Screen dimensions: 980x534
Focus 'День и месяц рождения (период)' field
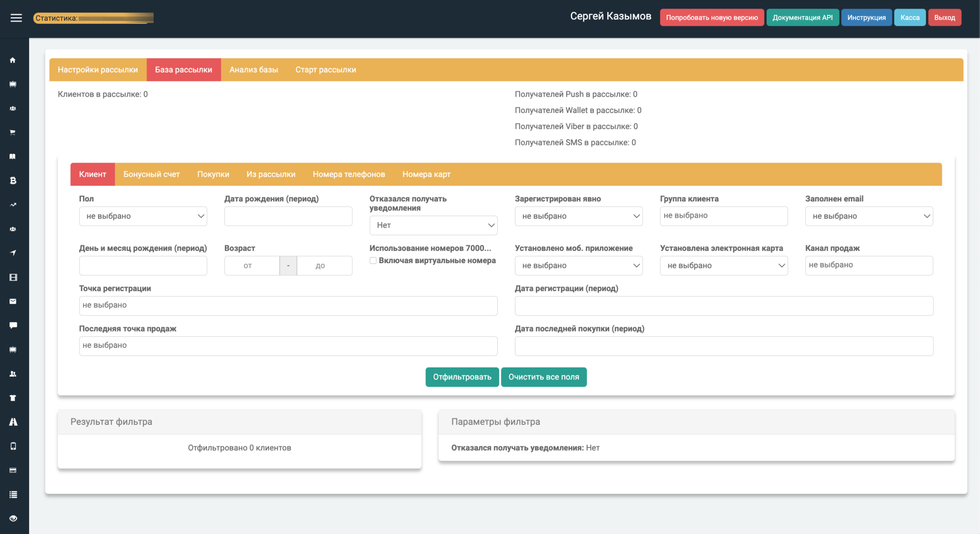(143, 266)
